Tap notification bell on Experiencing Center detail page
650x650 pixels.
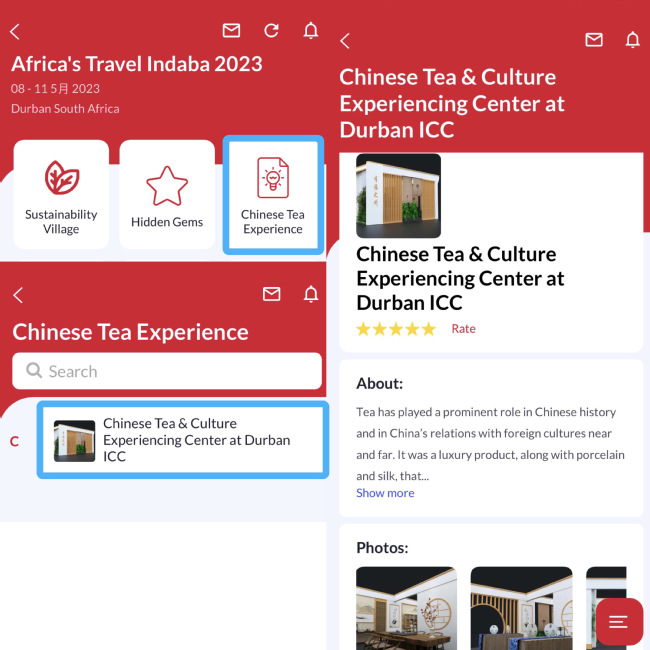(633, 40)
